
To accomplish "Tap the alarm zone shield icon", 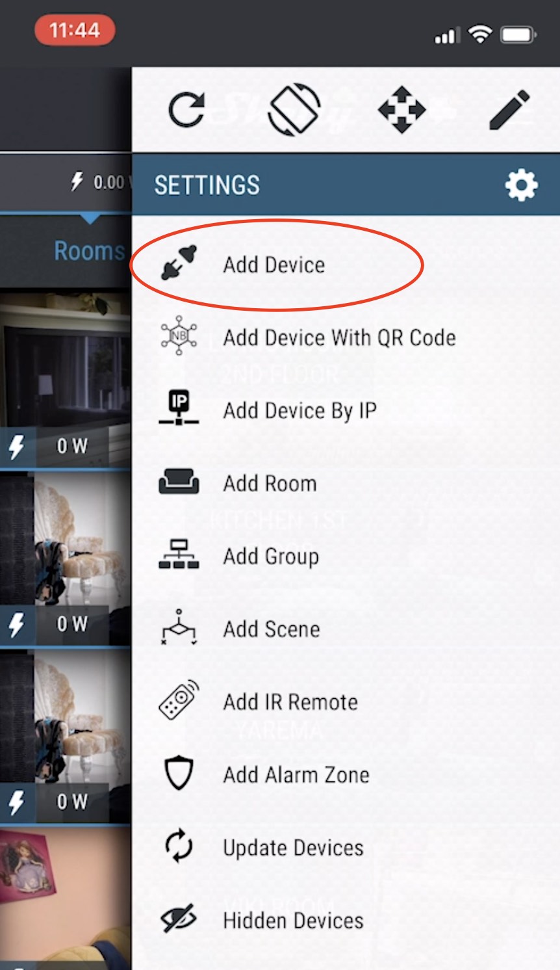I will coord(179,773).
